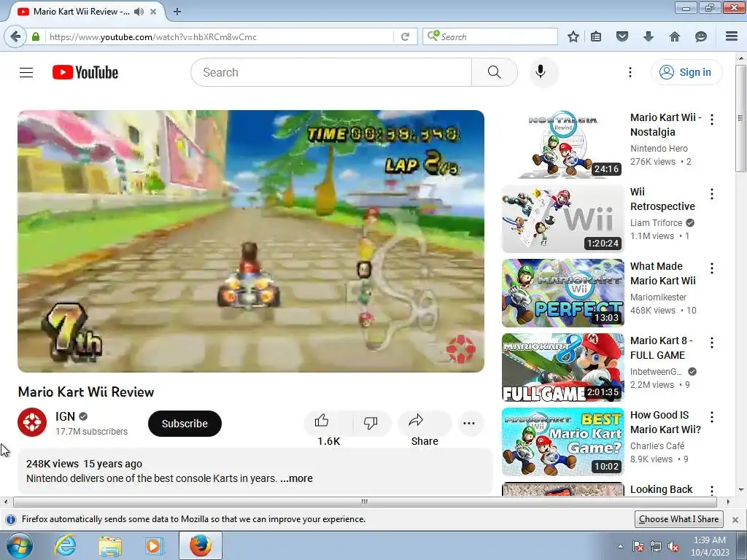Click the horizontal page scrollbar
The height and width of the screenshot is (560, 747).
tap(365, 502)
